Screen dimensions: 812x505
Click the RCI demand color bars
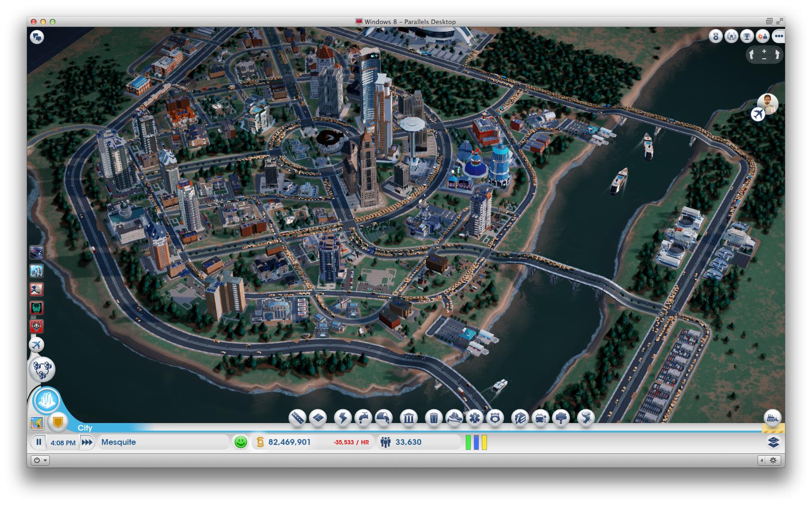point(476,442)
